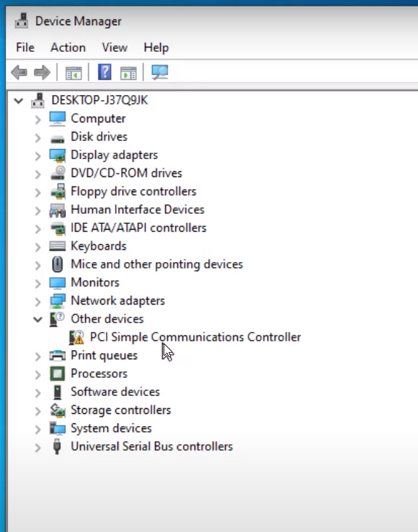418x532 pixels.
Task: Click the Computer monitor icon
Action: tap(58, 119)
